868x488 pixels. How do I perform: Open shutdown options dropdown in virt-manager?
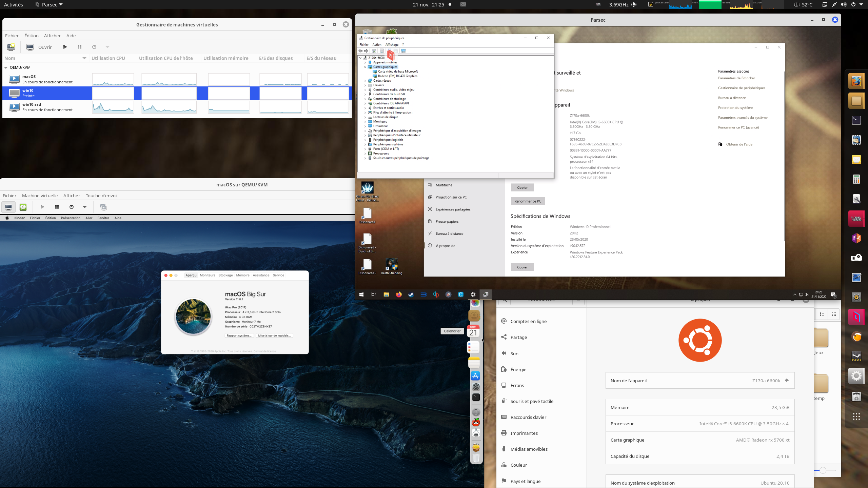[107, 47]
